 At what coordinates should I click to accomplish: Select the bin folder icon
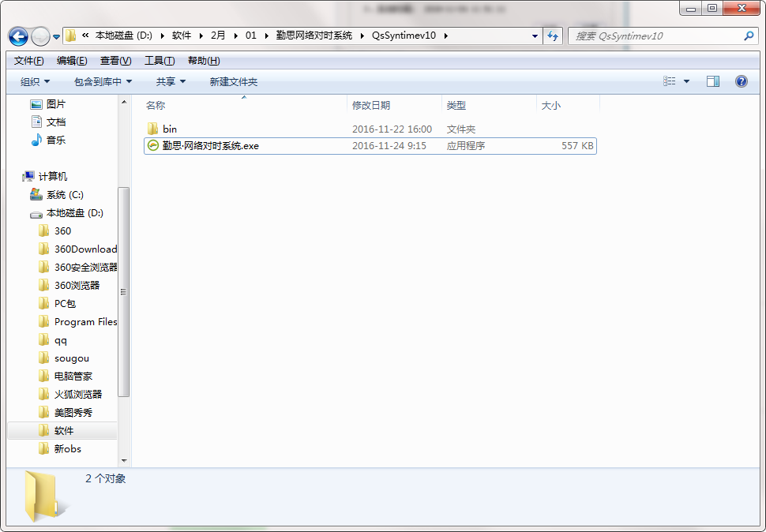152,129
